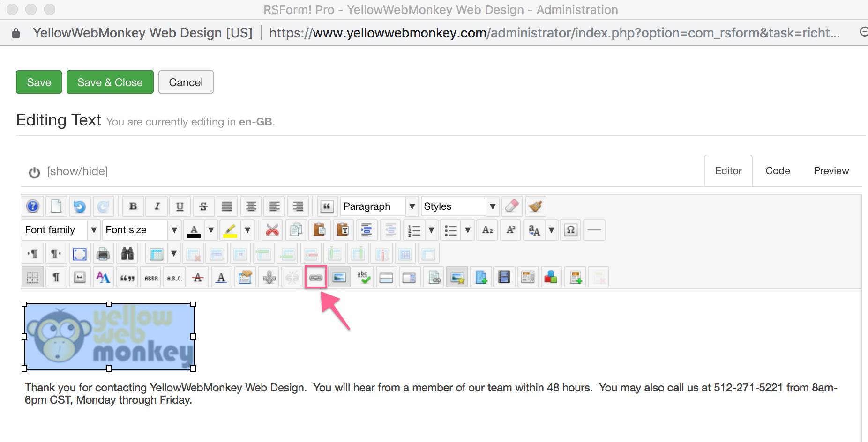Insert a blockquote
The width and height of the screenshot is (868, 442).
[x=327, y=206]
